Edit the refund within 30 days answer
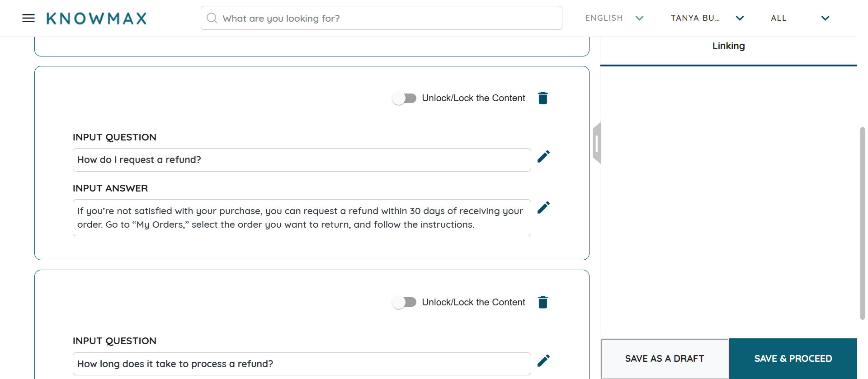868x379 pixels. pyautogui.click(x=543, y=207)
